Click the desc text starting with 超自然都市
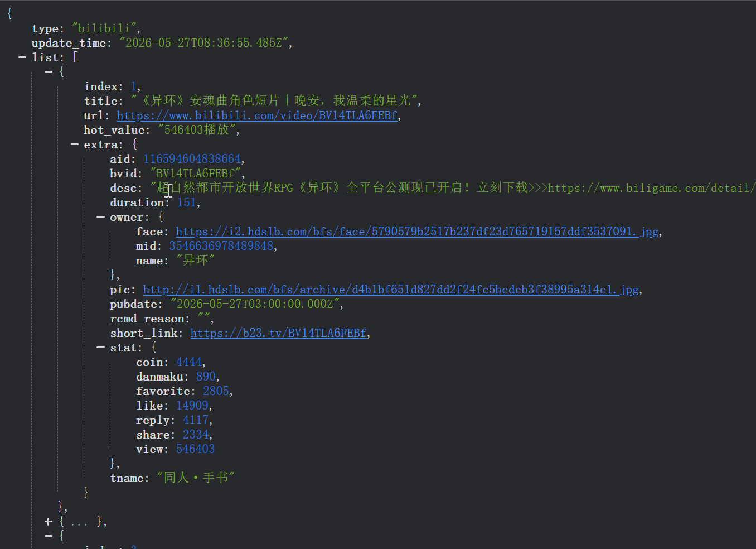Viewport: 756px width, 549px height. coord(453,188)
